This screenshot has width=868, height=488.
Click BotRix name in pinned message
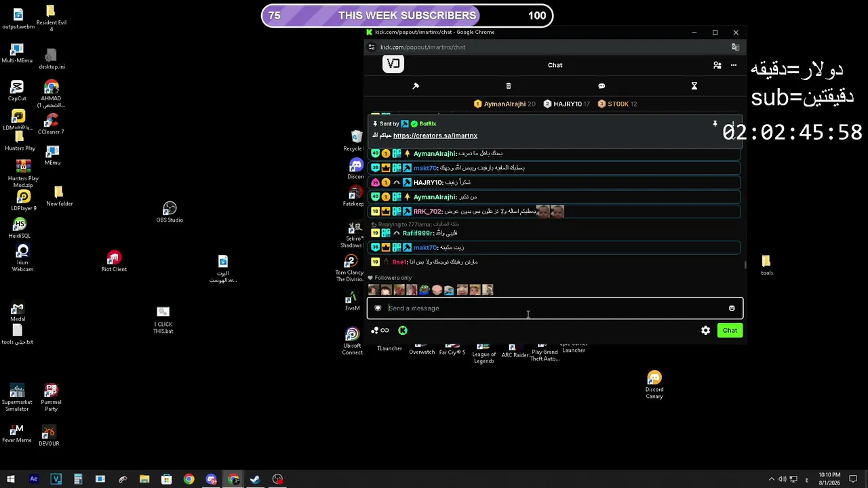[x=427, y=124]
